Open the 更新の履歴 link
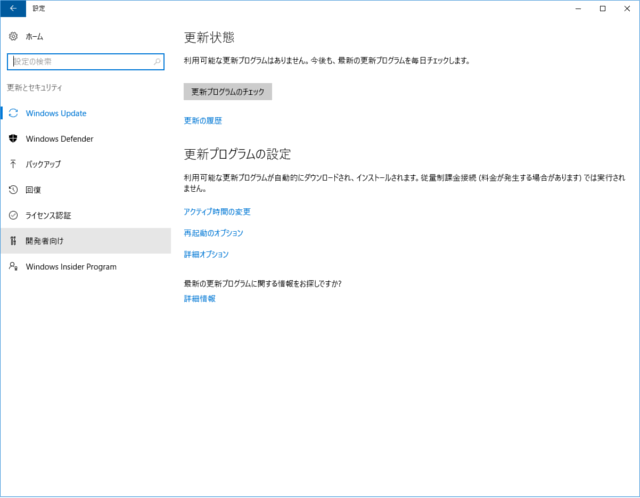 (x=203, y=120)
